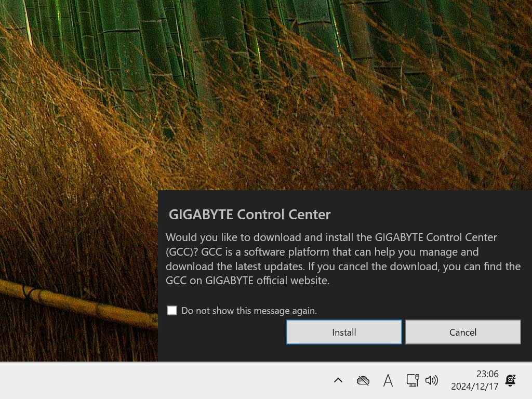Screen dimensions: 532x399
Task: Click the GCC description message text
Action: pos(343,259)
